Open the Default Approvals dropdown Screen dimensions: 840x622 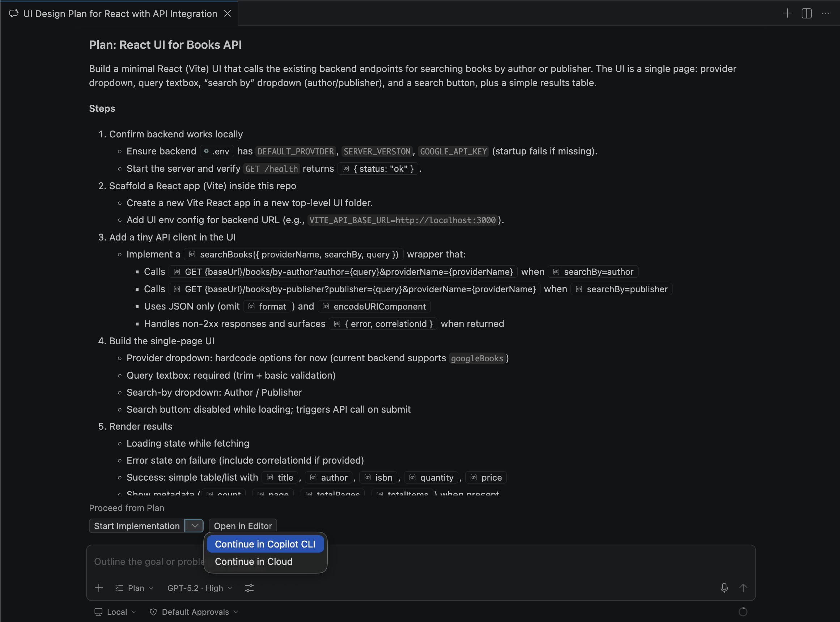pyautogui.click(x=194, y=612)
